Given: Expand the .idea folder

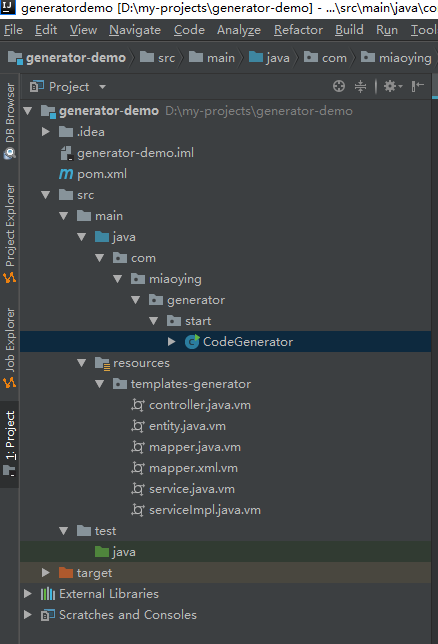Looking at the screenshot, I should tap(46, 132).
